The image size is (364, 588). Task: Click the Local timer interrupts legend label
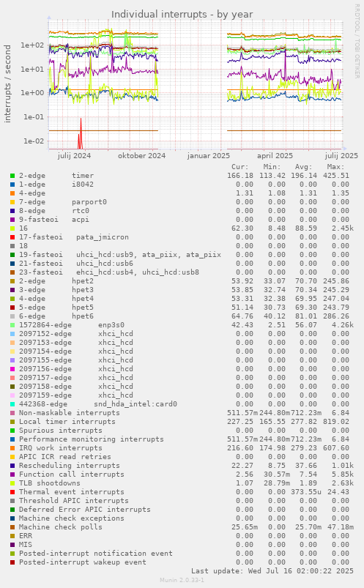(67, 422)
